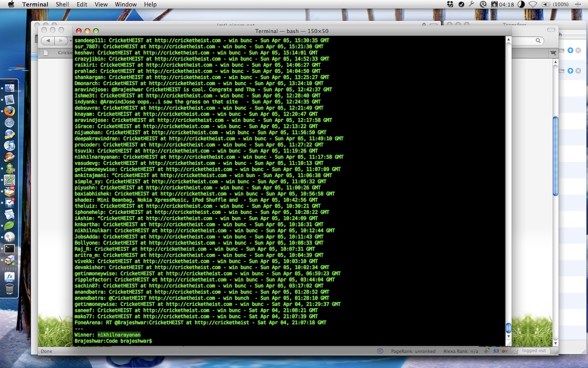588x368 pixels.
Task: Open the Wi-Fi status menu
Action: pyautogui.click(x=533, y=4)
